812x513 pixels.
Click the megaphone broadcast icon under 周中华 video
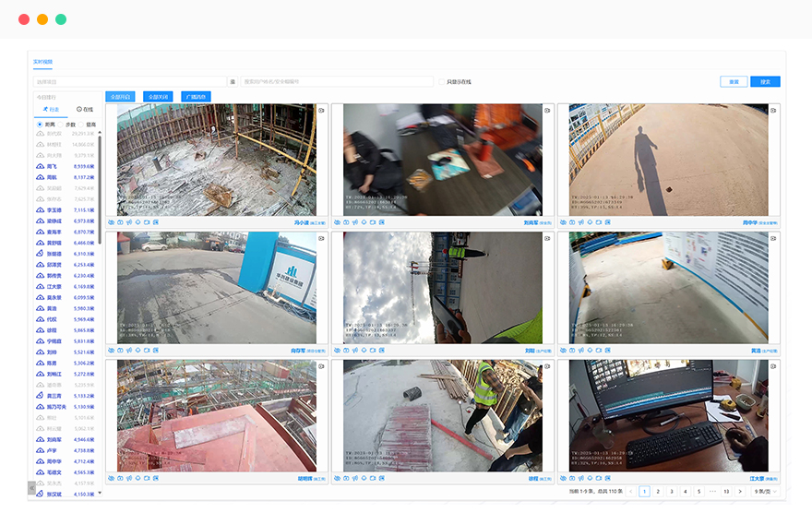(x=580, y=222)
